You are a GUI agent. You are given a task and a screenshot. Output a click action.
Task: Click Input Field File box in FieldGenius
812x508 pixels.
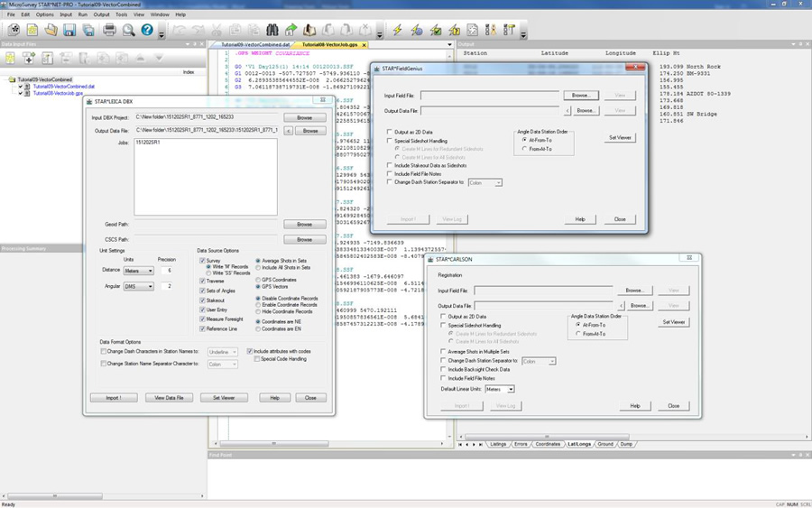(x=490, y=96)
